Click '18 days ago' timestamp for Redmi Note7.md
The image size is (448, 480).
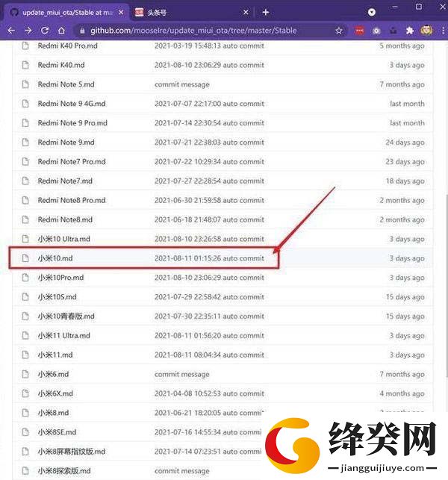click(405, 181)
